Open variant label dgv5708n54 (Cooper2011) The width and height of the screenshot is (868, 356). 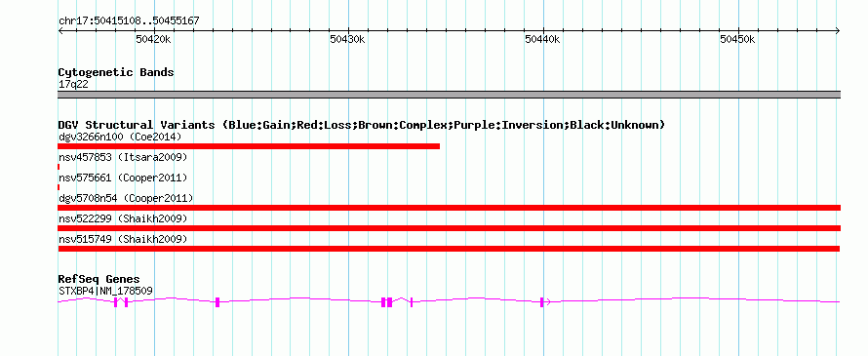point(126,198)
